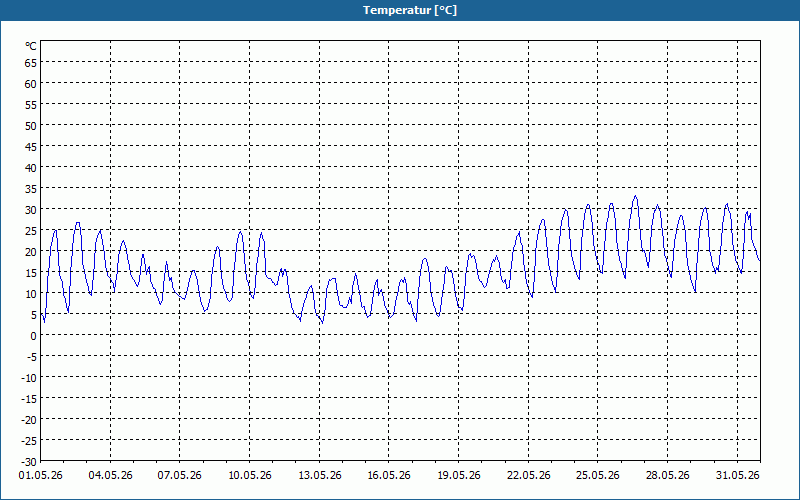Click the 30 y-axis label

[x=31, y=210]
